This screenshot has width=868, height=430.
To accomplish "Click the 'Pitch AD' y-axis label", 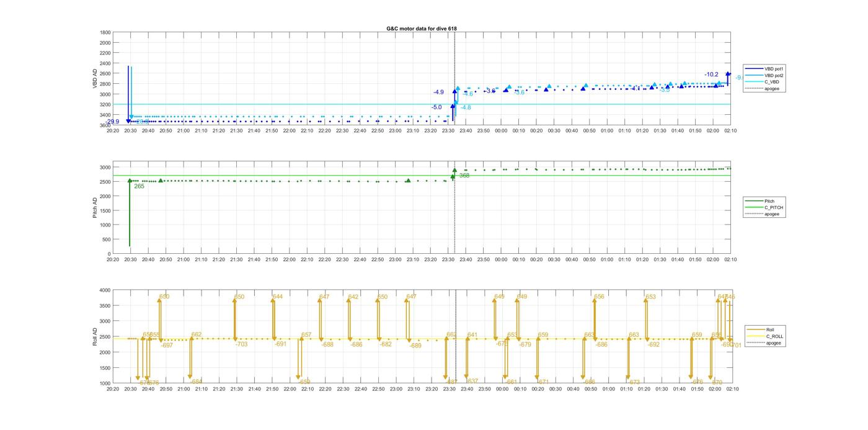I will [95, 209].
